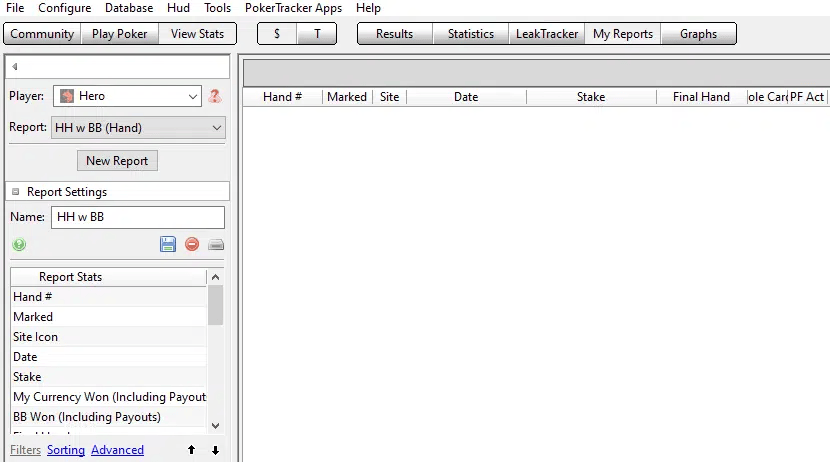Sort by the Hole Cards column header

click(767, 97)
